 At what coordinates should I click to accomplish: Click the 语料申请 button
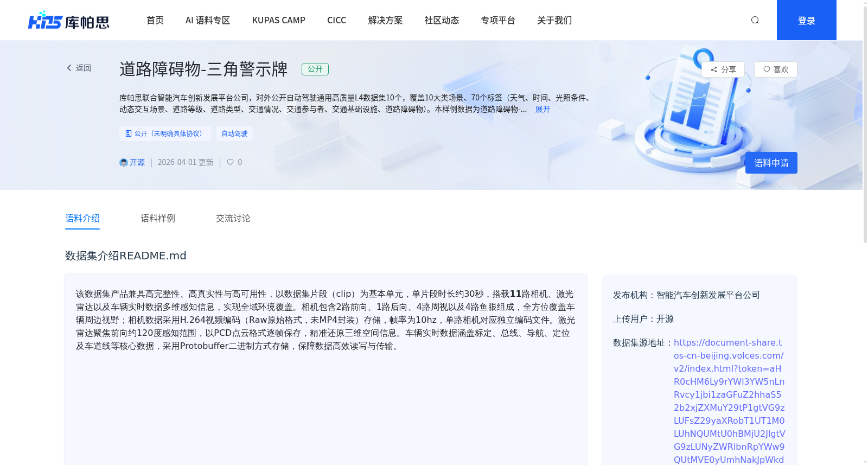pyautogui.click(x=771, y=163)
